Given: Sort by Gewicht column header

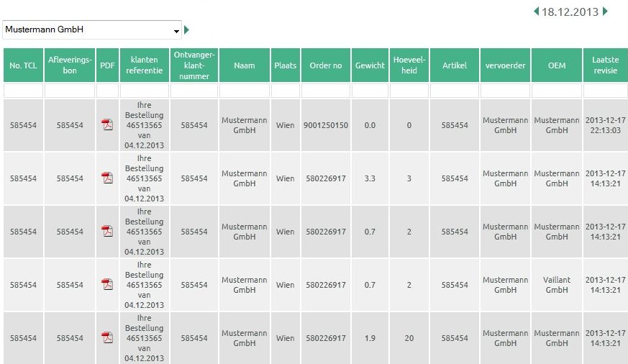Looking at the screenshot, I should click(370, 65).
